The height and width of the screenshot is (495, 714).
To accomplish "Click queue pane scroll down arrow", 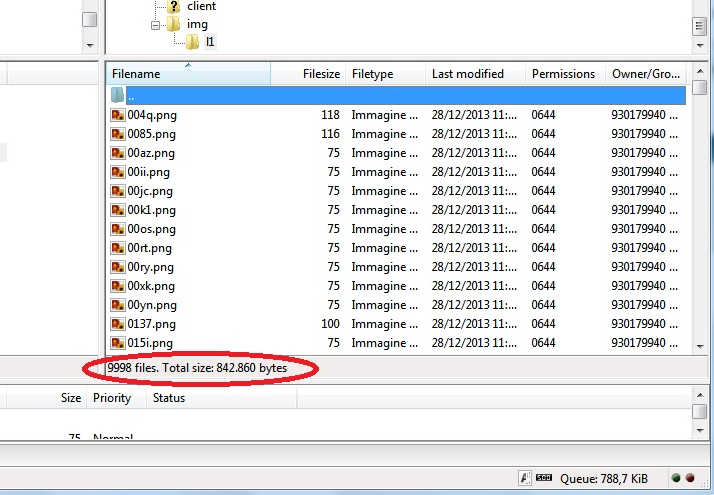I will coord(700,430).
